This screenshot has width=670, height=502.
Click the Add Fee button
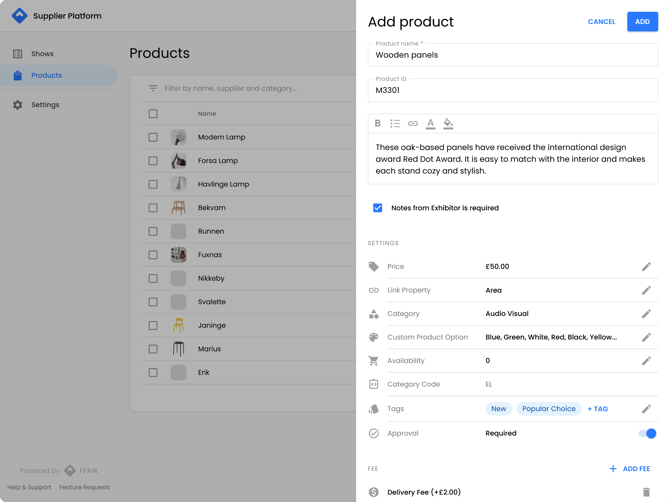(x=629, y=469)
